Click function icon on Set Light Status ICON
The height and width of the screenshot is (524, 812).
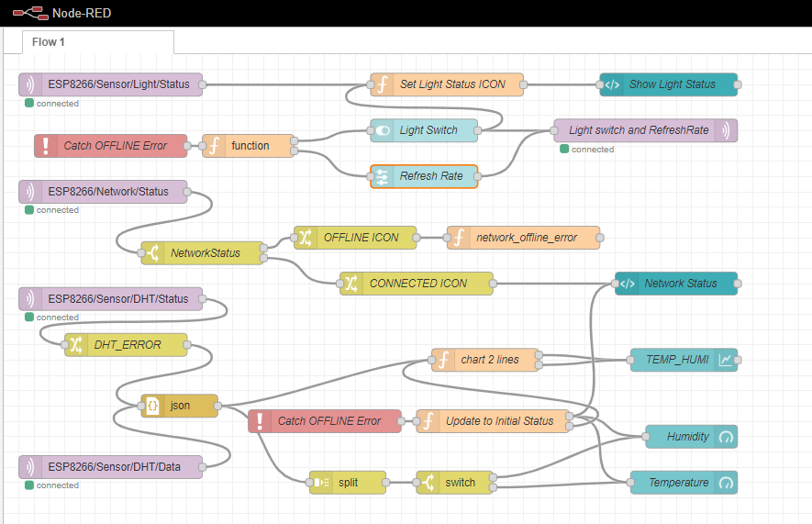click(383, 84)
